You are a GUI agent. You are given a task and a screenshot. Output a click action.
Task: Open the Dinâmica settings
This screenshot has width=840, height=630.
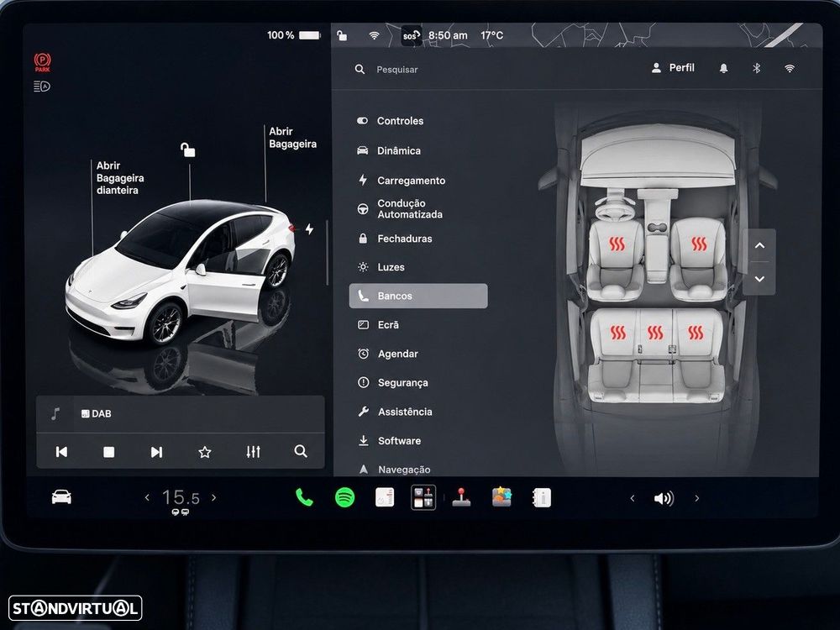[389, 151]
